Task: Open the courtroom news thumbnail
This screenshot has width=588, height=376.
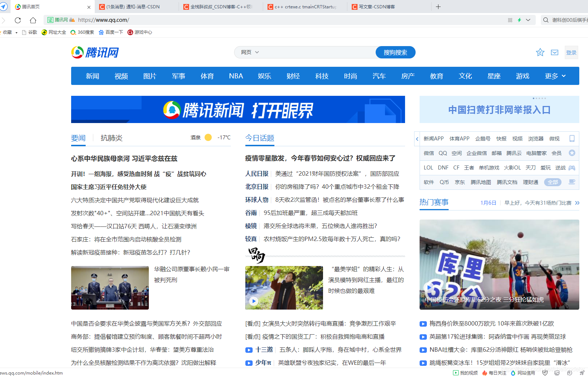Action: click(x=110, y=288)
